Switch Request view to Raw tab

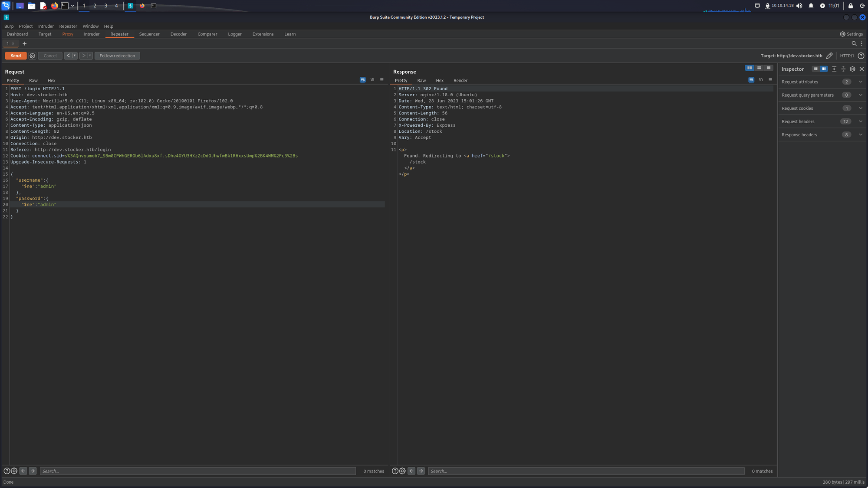tap(33, 80)
